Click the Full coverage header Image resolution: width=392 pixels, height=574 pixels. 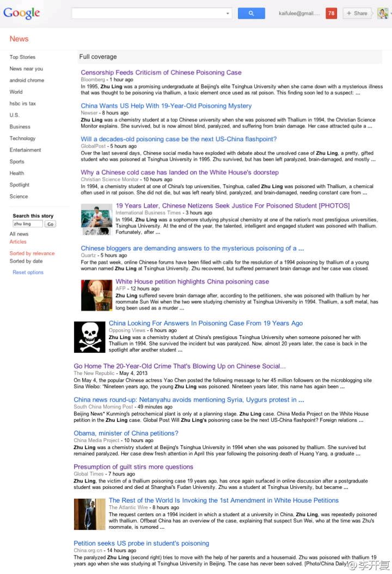[x=98, y=57]
